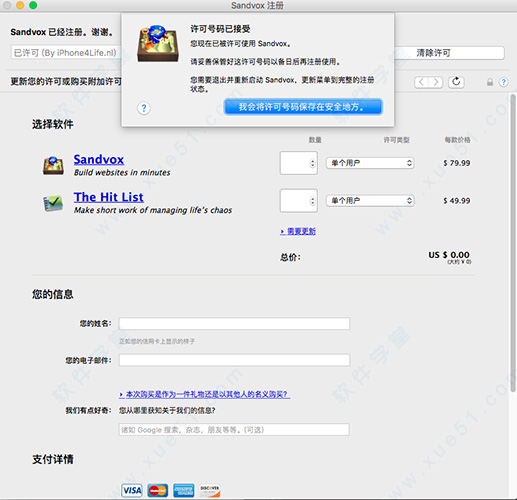Click the dialog's help question mark
Screen dimensions: 517x500
tap(144, 108)
